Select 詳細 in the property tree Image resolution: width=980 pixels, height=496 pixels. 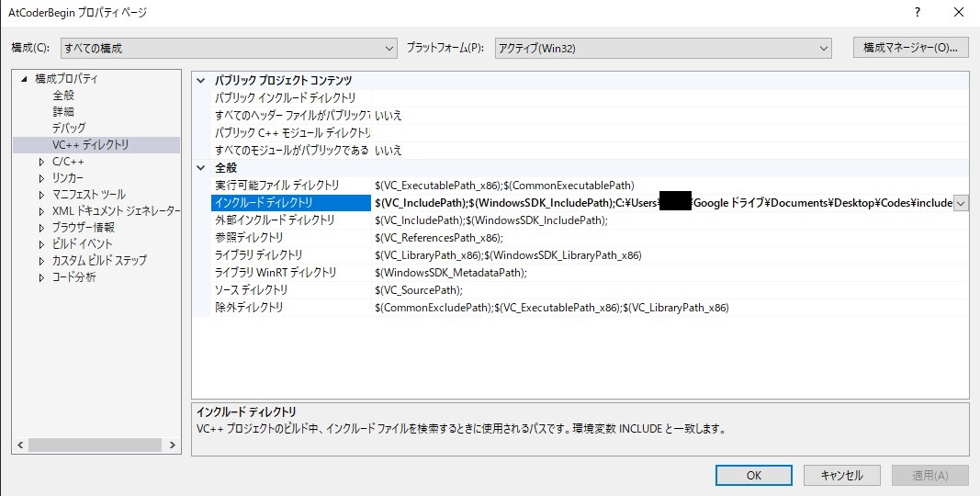[63, 112]
